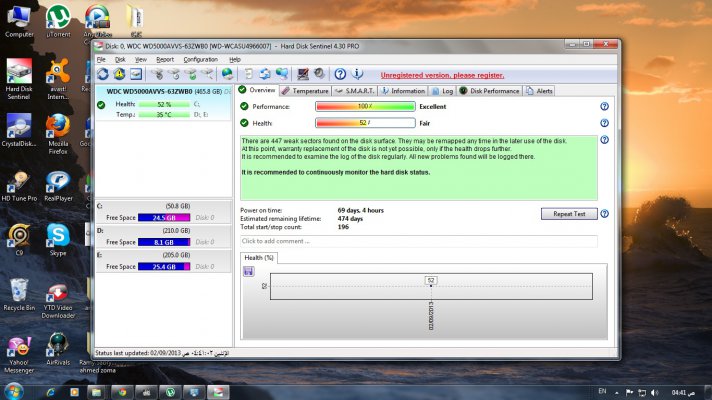Open the File menu
This screenshot has width=712, height=400.
[x=101, y=59]
